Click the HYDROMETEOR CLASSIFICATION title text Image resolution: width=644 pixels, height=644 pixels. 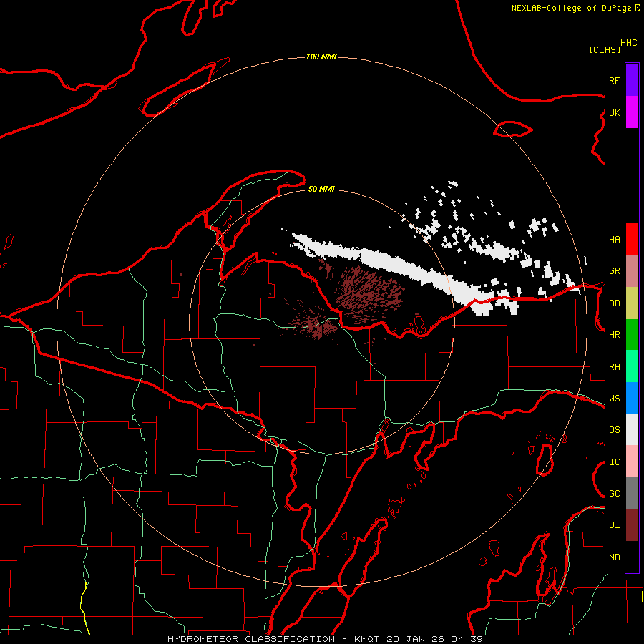pos(251,639)
